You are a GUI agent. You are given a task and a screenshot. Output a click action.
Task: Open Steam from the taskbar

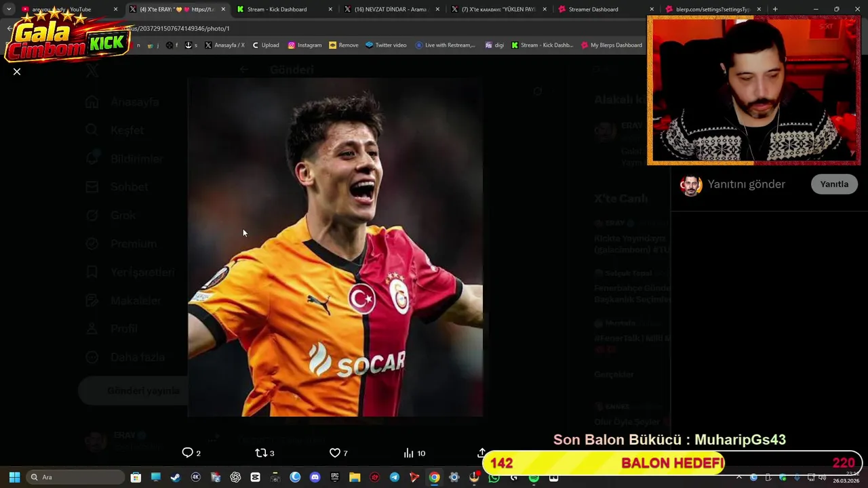[176, 477]
